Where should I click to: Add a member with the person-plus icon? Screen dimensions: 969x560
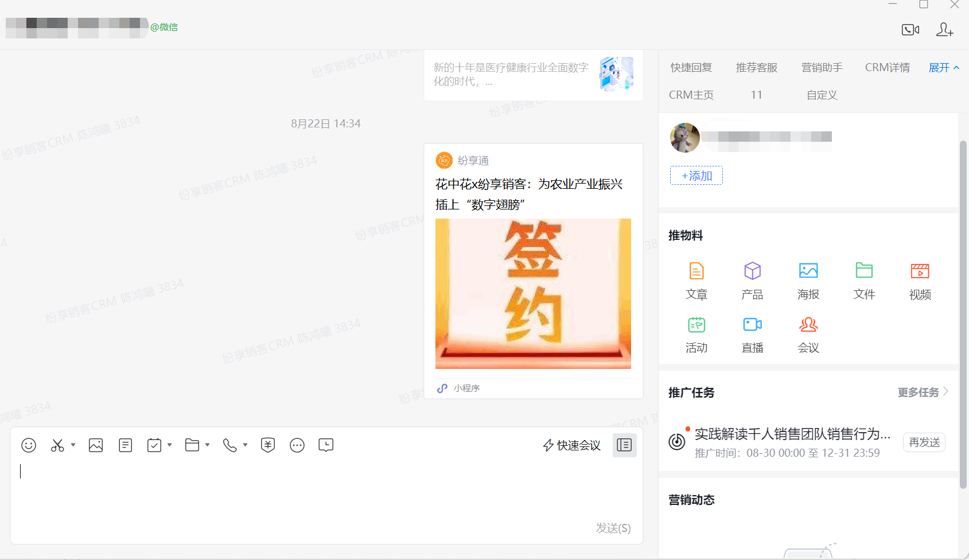(x=944, y=30)
